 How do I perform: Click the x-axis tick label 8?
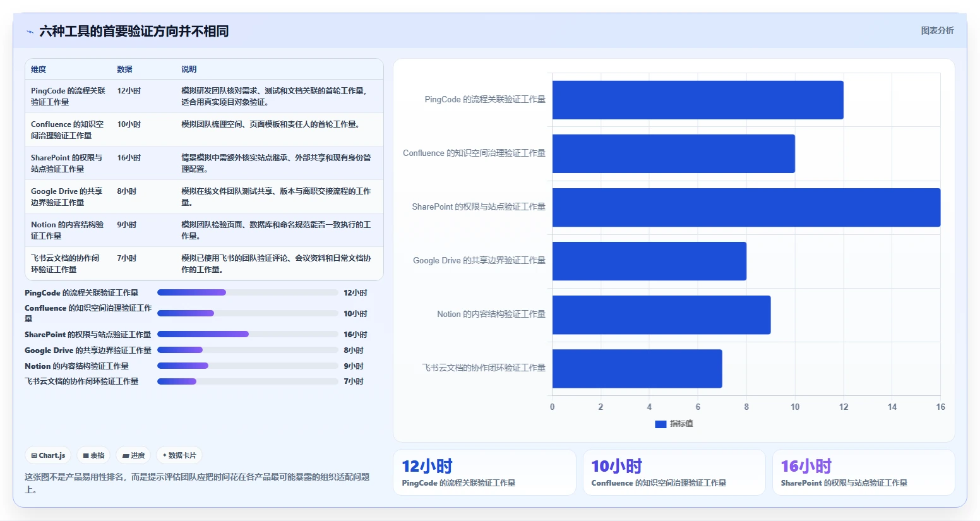click(x=746, y=407)
